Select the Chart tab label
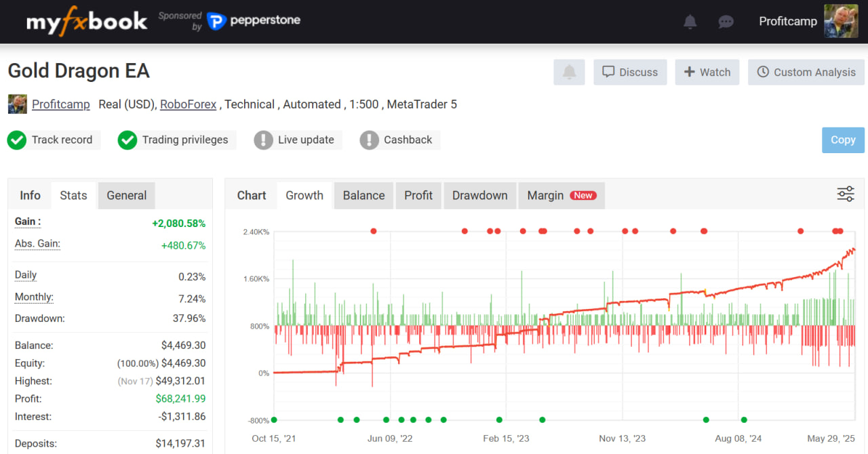This screenshot has width=868, height=454. pos(252,195)
